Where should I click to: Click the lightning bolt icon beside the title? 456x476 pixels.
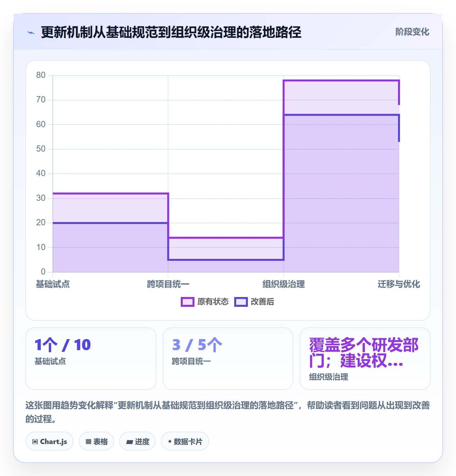[x=31, y=33]
